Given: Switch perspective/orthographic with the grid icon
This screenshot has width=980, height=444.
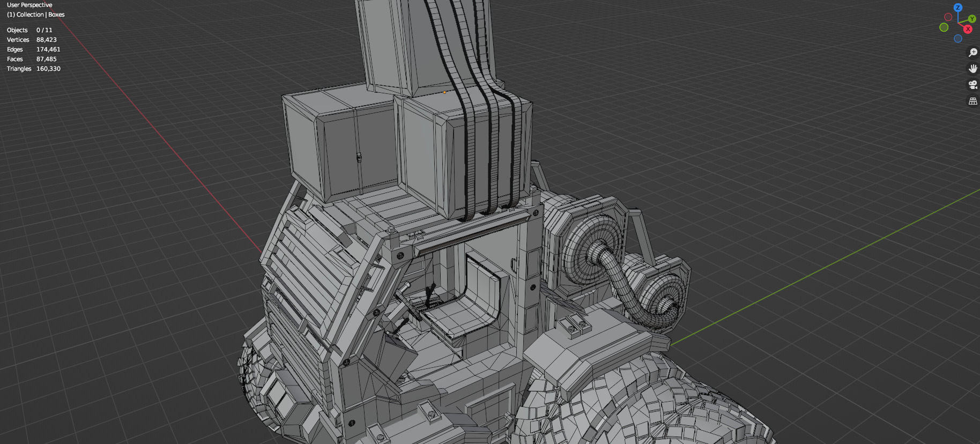Looking at the screenshot, I should [972, 101].
